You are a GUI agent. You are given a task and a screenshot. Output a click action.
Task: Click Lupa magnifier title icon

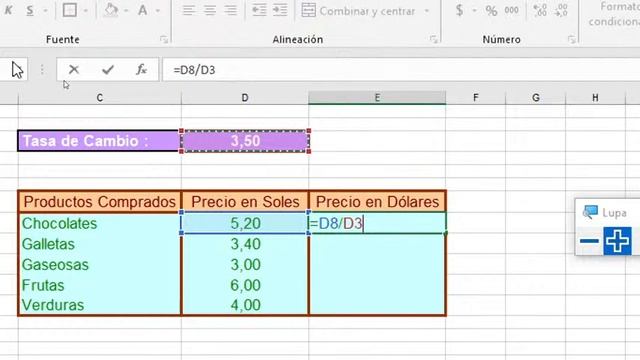point(590,212)
